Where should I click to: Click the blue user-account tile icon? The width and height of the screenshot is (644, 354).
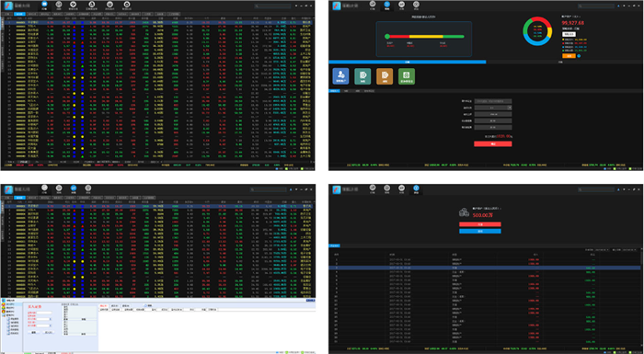click(340, 76)
